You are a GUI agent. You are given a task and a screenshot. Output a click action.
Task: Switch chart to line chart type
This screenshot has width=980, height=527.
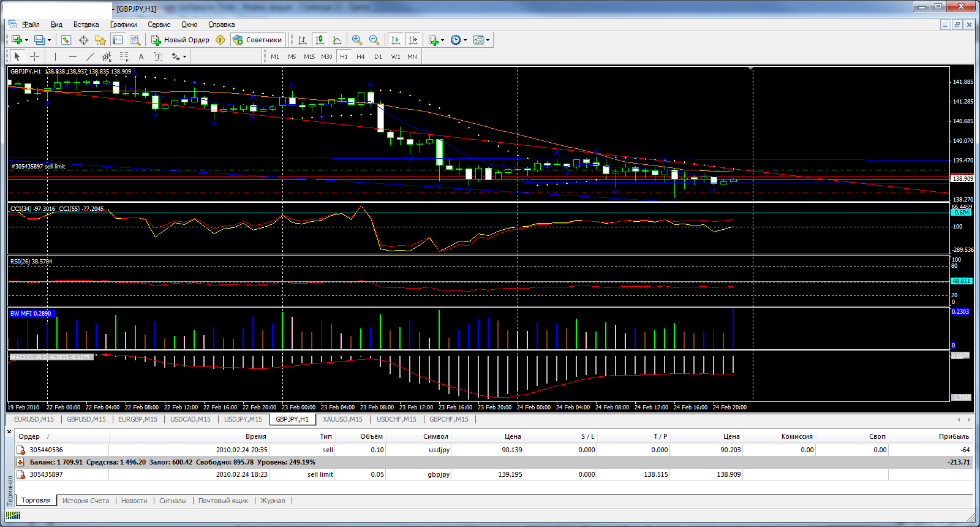coord(337,40)
